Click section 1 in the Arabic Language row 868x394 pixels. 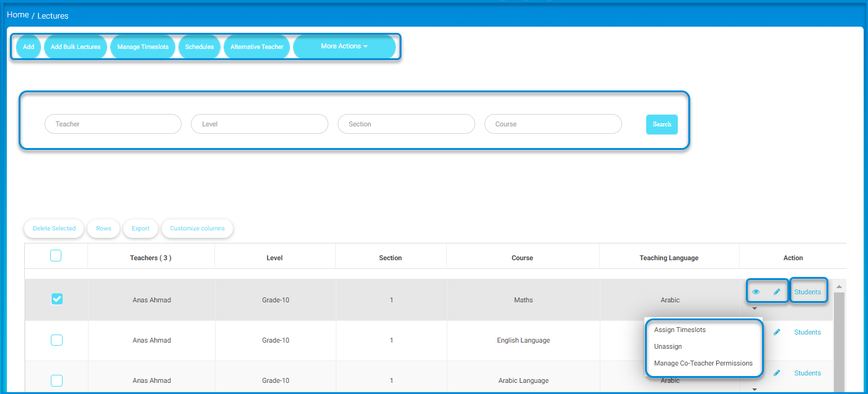click(392, 380)
